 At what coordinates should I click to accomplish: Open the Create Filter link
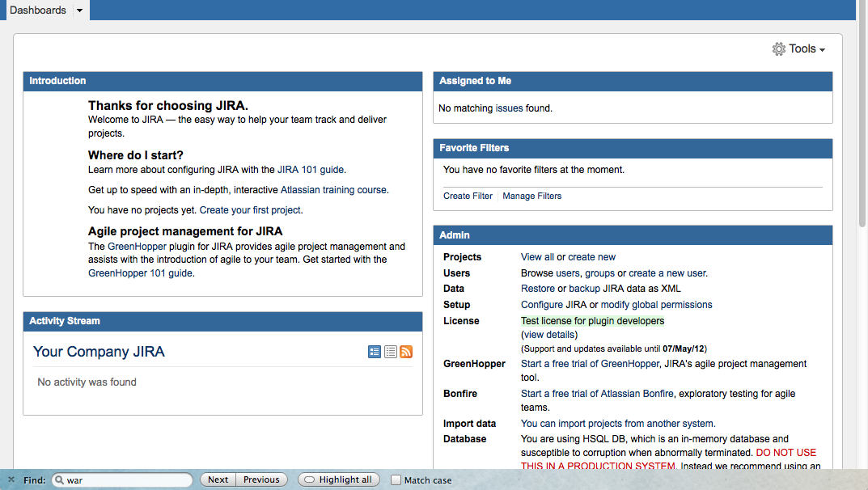[468, 196]
